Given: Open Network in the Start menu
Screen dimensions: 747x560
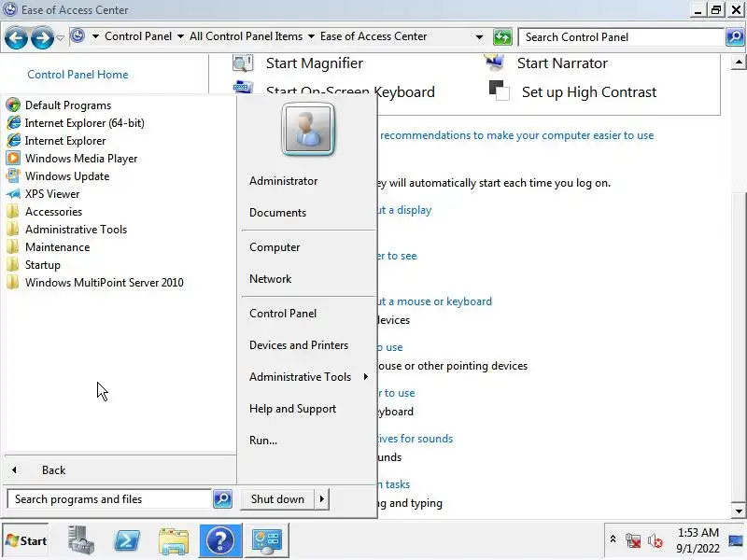Looking at the screenshot, I should (x=270, y=278).
